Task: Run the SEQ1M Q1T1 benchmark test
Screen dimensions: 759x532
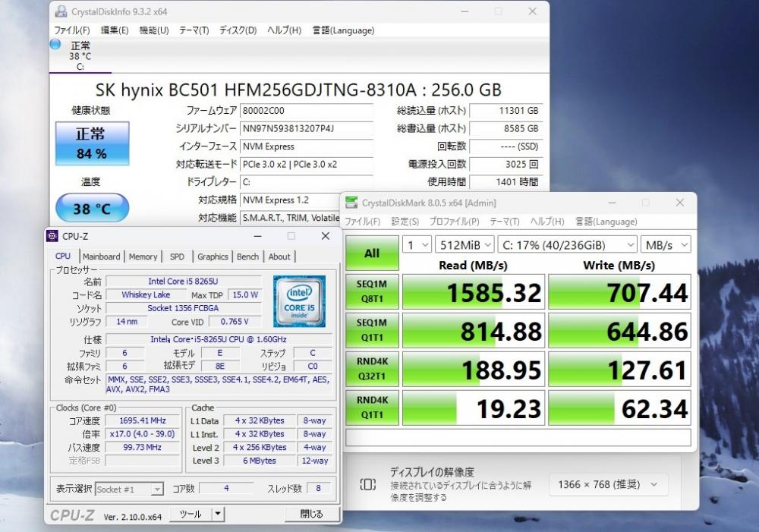Action: (x=372, y=330)
